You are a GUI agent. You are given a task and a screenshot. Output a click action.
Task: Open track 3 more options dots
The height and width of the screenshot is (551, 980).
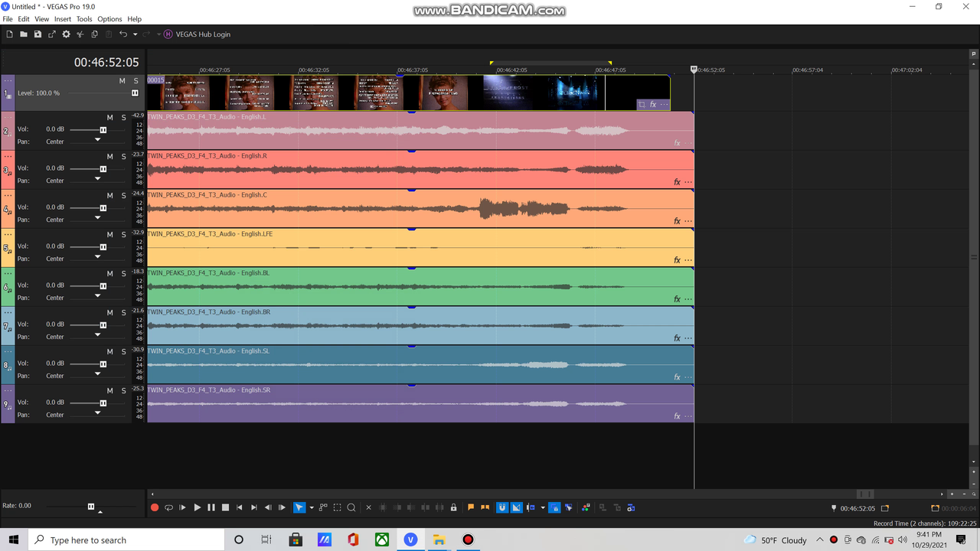(8, 157)
